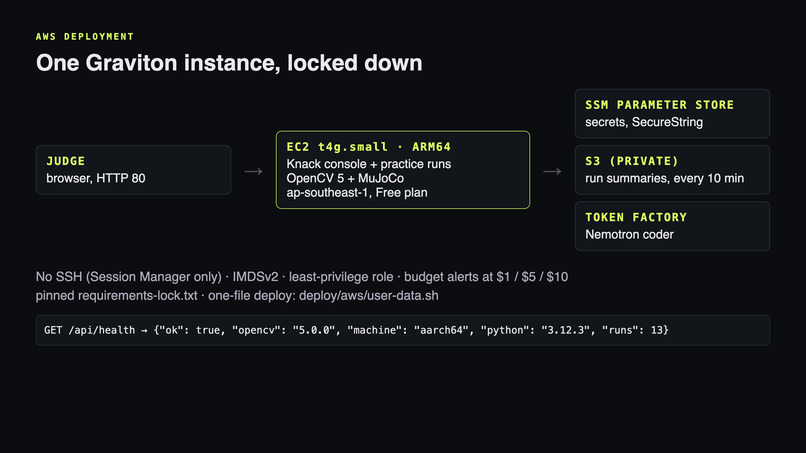Click the slide title One Graviton instance
Screen dimensions: 806x453
(x=229, y=63)
